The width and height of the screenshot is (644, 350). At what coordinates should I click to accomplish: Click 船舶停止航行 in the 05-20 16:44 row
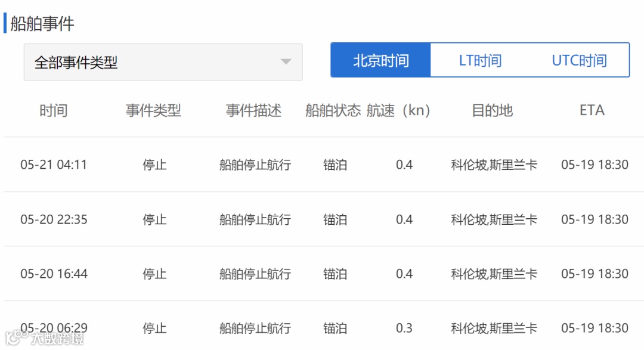[255, 274]
